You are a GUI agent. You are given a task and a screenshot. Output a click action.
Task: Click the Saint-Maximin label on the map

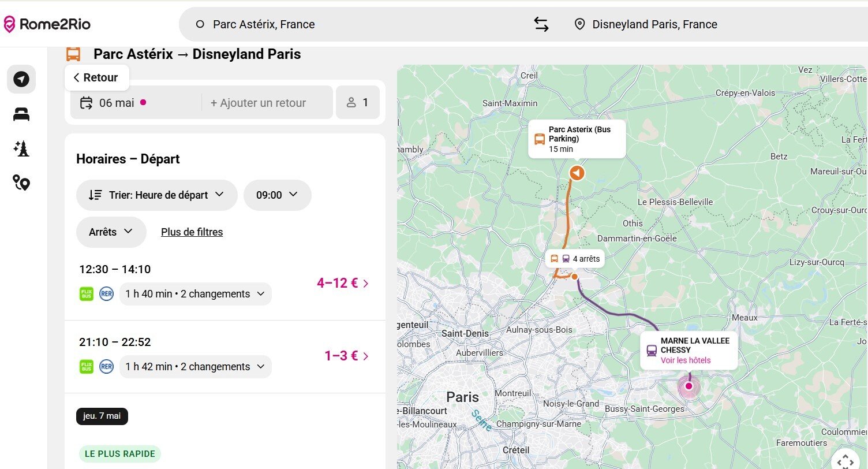click(x=510, y=103)
